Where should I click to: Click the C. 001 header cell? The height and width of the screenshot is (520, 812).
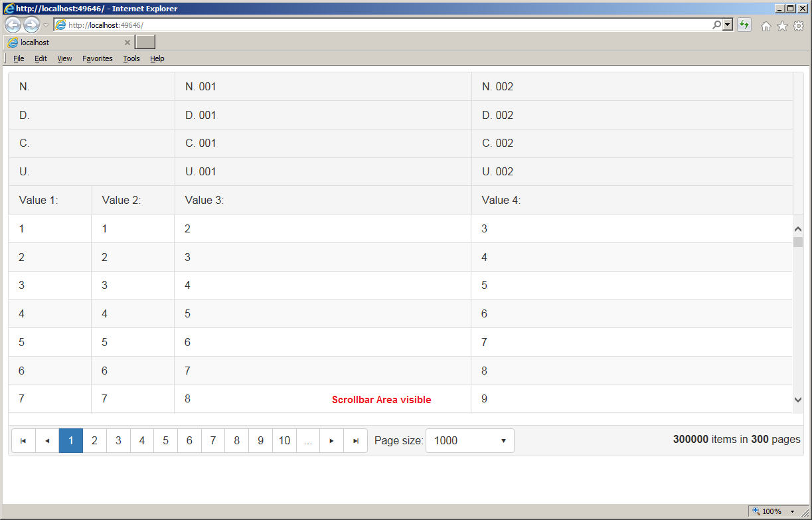[323, 143]
